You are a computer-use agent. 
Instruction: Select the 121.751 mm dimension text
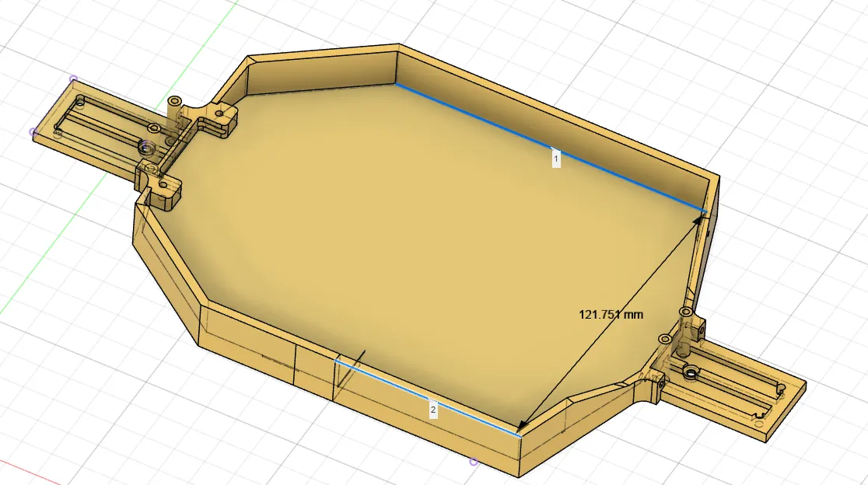pos(611,315)
